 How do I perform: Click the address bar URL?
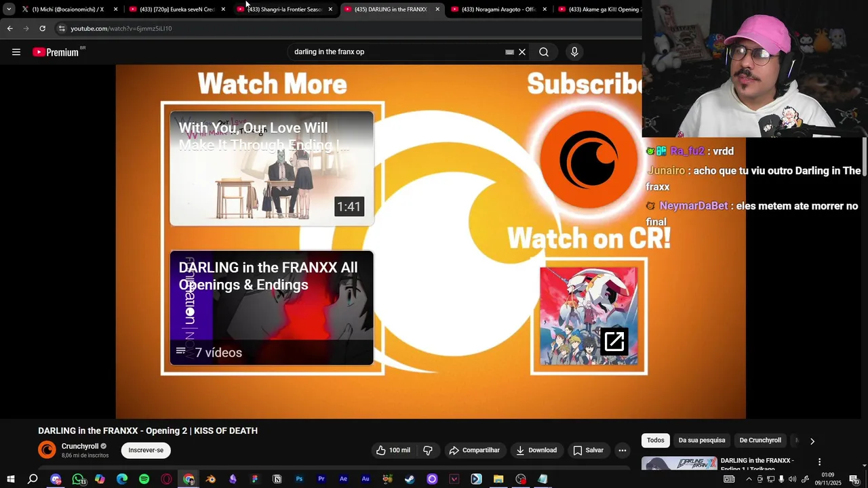coord(121,28)
